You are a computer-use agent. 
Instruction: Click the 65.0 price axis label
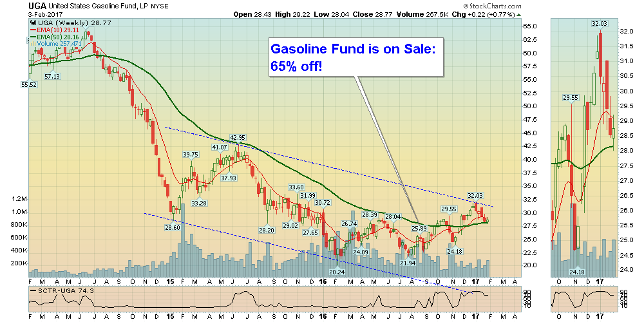point(531,26)
